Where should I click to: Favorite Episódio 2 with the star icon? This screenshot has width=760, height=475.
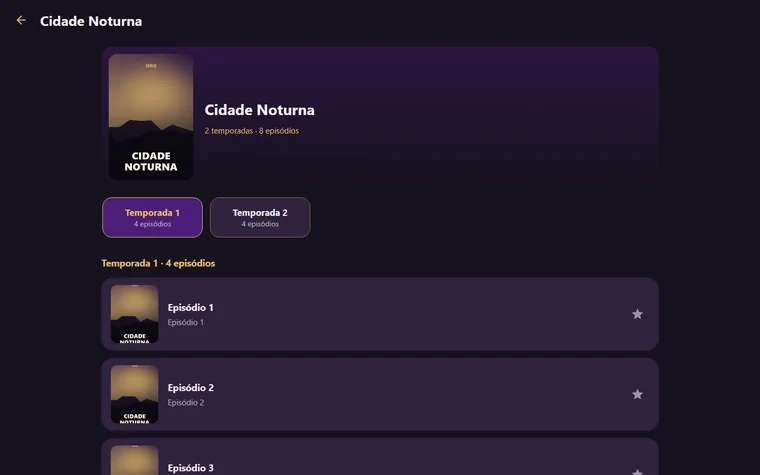pos(637,395)
